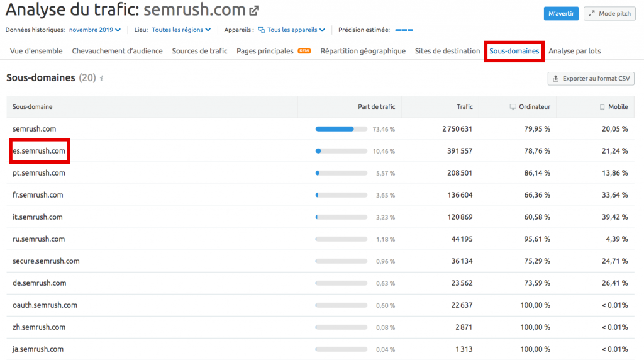The width and height of the screenshot is (644, 360).
Task: Open the Pages principales tab
Action: pyautogui.click(x=265, y=51)
